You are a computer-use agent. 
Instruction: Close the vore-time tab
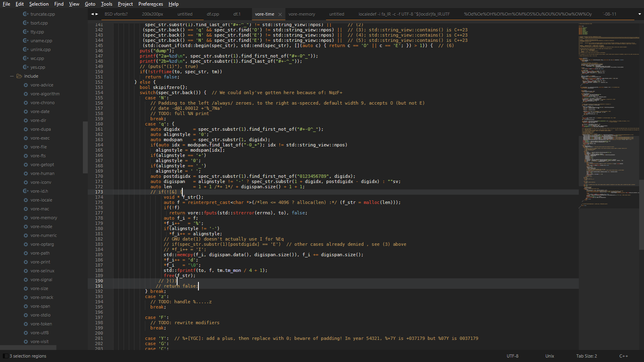click(280, 14)
